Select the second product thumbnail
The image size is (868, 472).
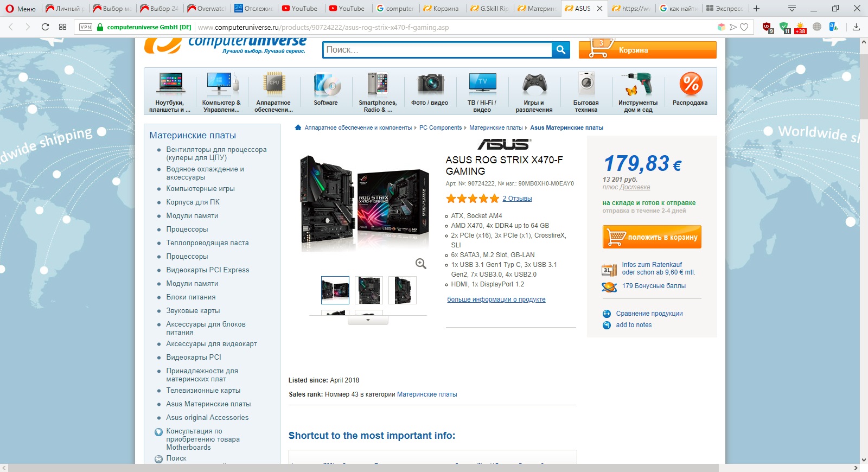coord(369,290)
